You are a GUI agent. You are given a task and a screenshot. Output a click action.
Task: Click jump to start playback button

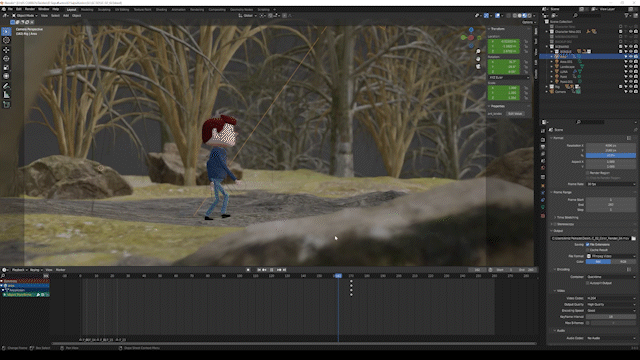[259, 270]
